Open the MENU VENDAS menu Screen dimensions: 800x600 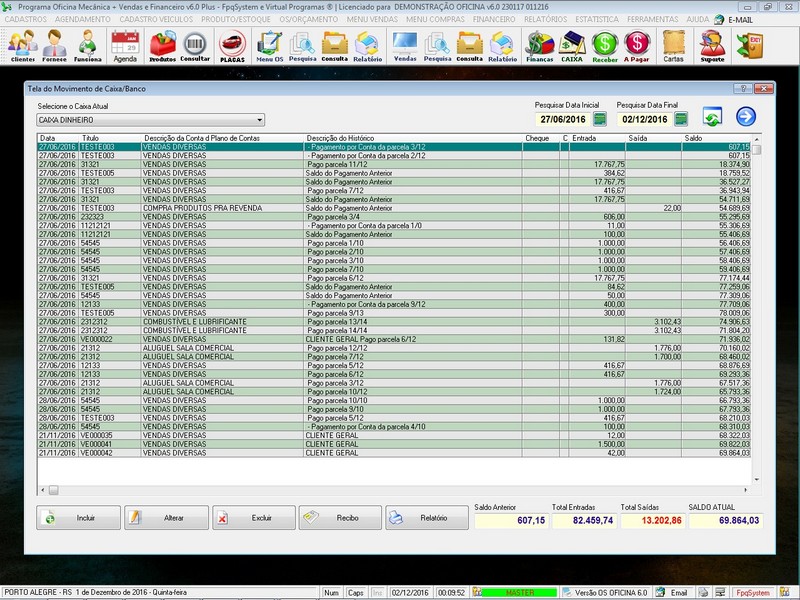372,19
